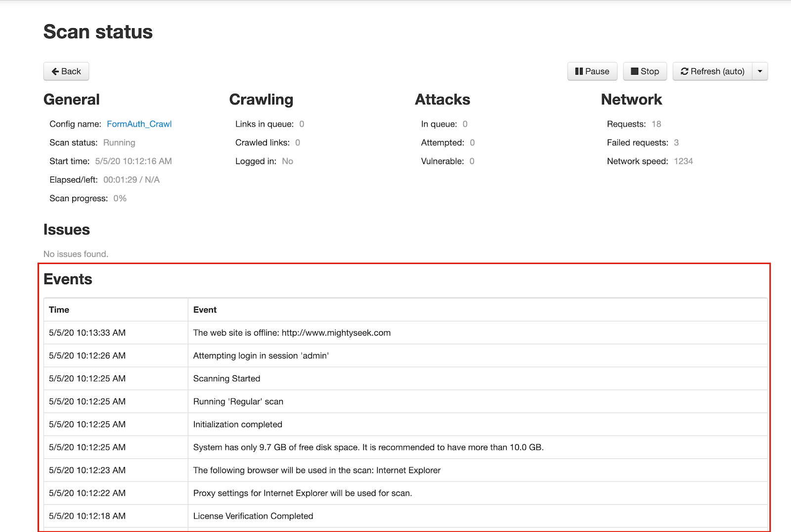
Task: Pause the running scan
Action: click(x=592, y=71)
